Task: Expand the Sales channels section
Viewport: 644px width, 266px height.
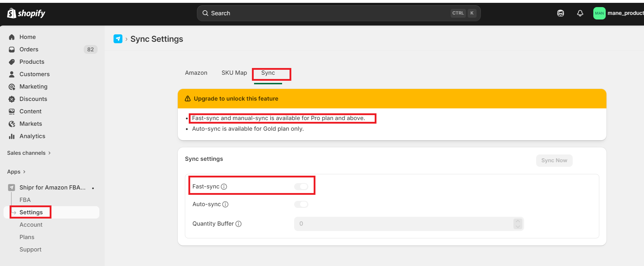Action: (29, 153)
